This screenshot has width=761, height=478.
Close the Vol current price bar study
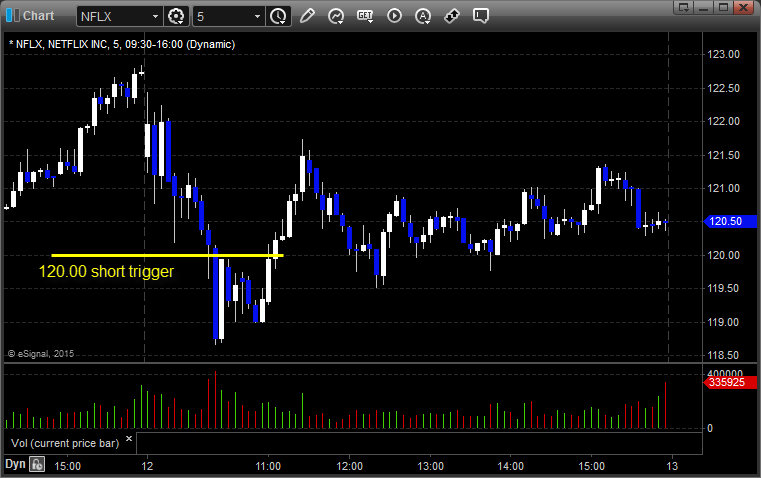(129, 439)
